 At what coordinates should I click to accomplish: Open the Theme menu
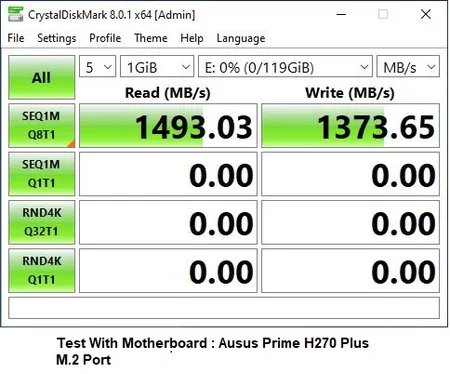point(151,38)
